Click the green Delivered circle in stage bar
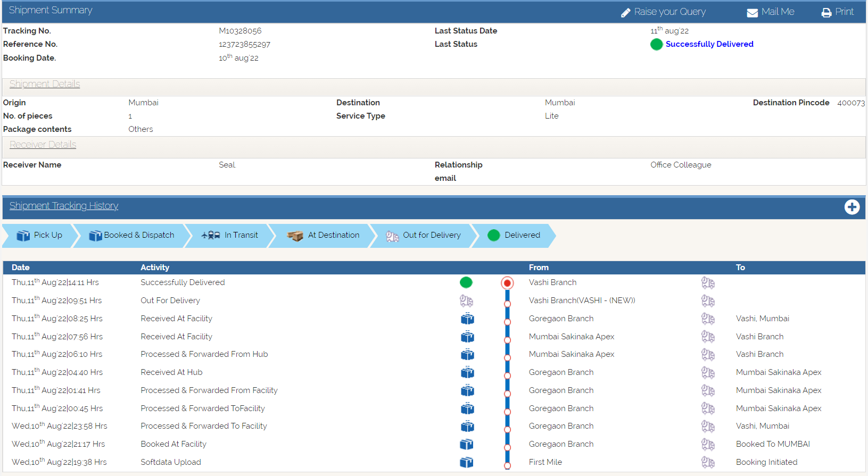This screenshot has height=476, width=868. [x=494, y=235]
